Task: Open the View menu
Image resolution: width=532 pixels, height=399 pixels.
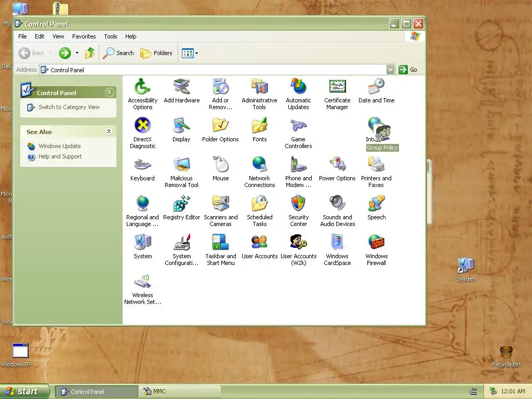Action: coord(58,36)
